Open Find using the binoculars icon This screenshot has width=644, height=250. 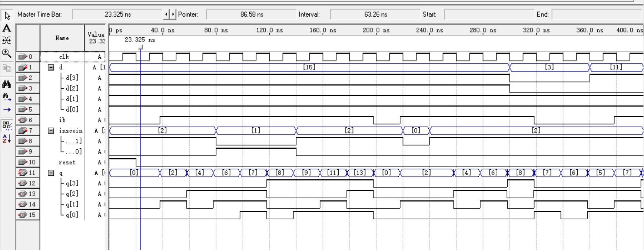7,84
